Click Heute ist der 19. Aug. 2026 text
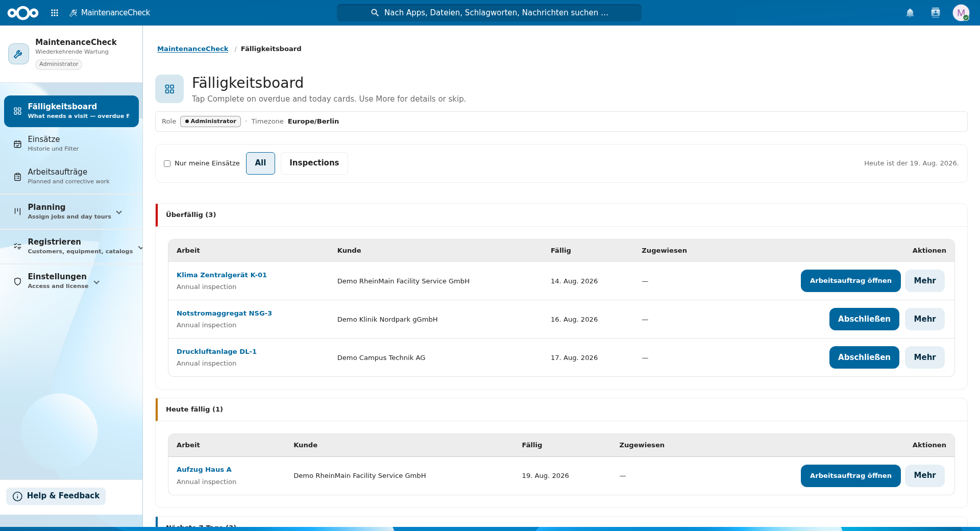This screenshot has width=980, height=531. tap(911, 163)
